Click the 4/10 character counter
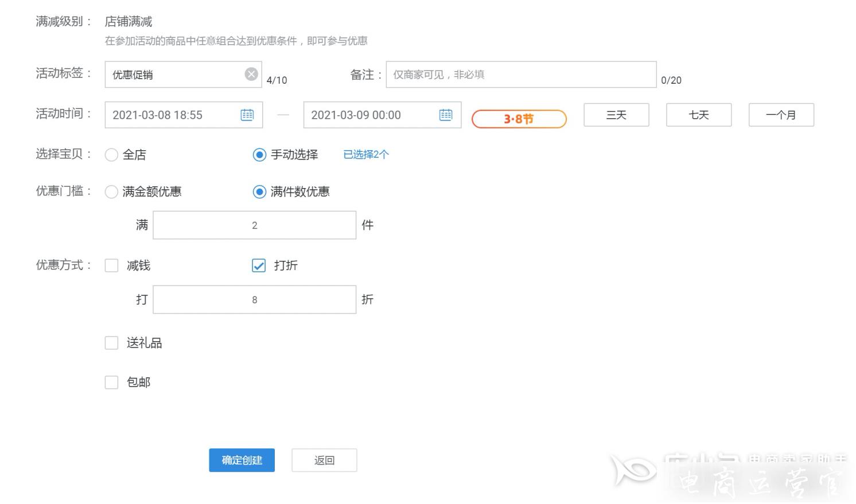 [x=277, y=80]
